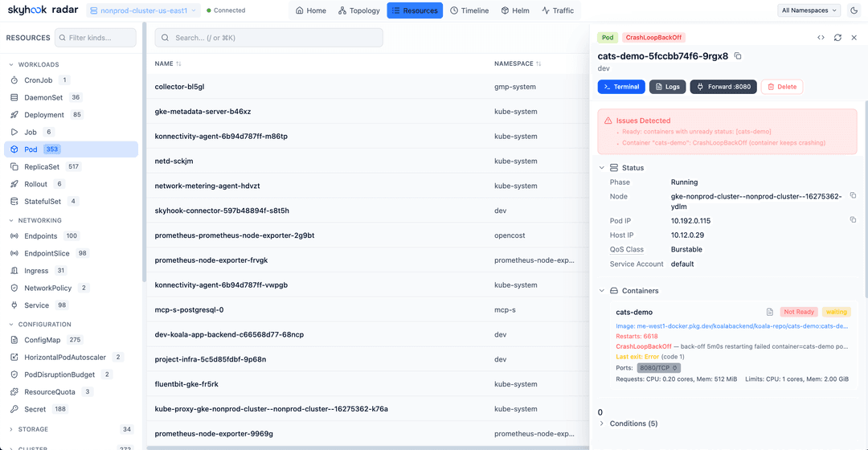Open the cluster selector nonprod-cluster-us-east1
Image resolution: width=868 pixels, height=450 pixels.
(x=143, y=10)
